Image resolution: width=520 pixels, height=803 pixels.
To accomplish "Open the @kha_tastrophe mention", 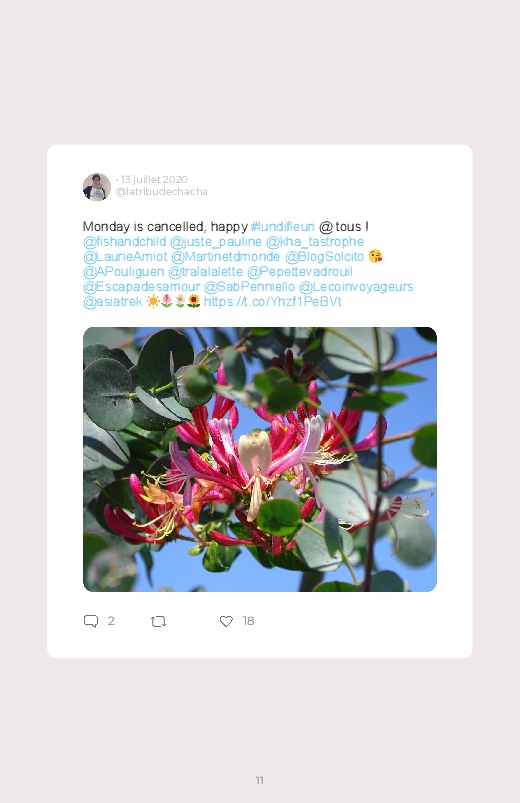I will coord(315,242).
